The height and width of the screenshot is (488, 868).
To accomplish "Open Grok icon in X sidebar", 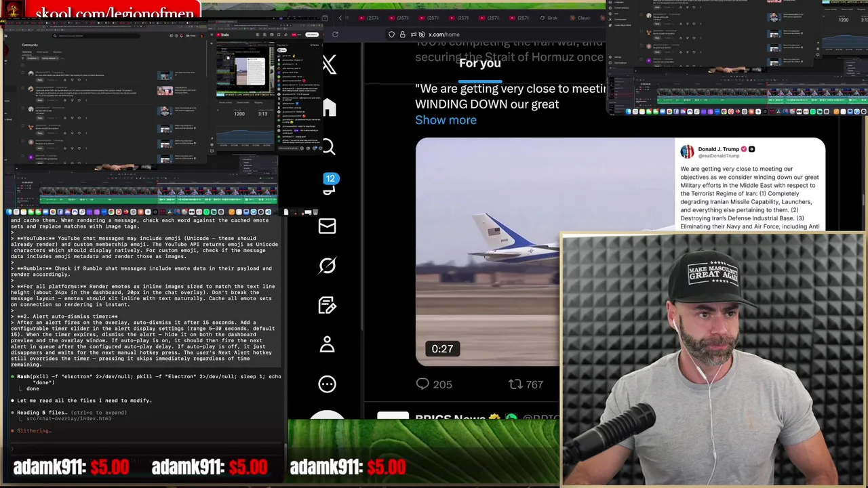I will click(327, 266).
